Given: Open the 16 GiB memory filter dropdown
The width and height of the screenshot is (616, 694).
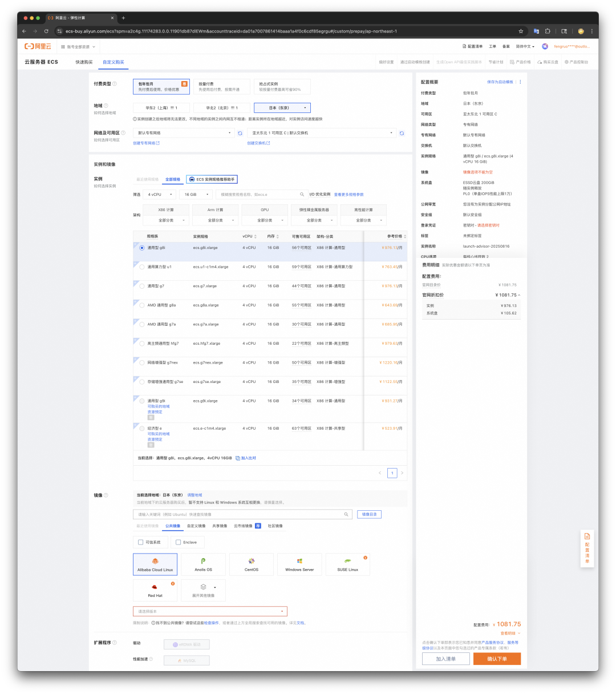Looking at the screenshot, I should 196,195.
